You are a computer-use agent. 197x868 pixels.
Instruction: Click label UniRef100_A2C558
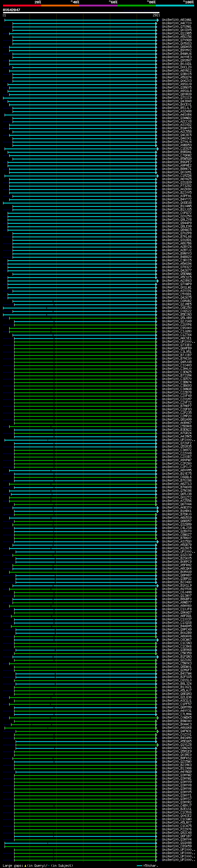[x=176, y=131]
